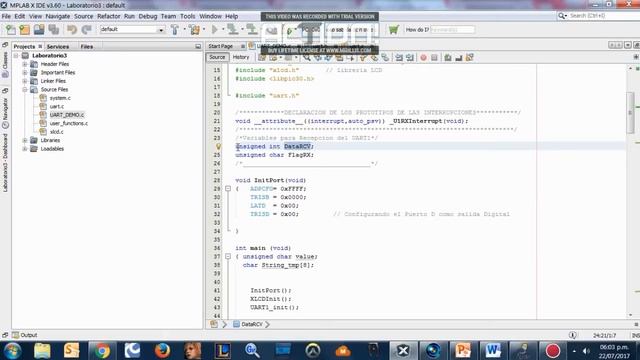Image resolution: width=640 pixels, height=360 pixels.
Task: Click the Run Project play icon
Action: pyautogui.click(x=214, y=29)
